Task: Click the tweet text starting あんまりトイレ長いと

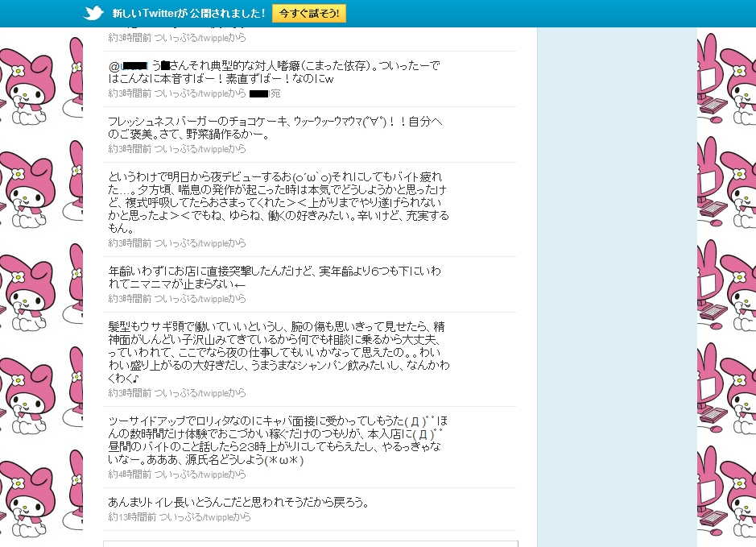Action: 239,502
